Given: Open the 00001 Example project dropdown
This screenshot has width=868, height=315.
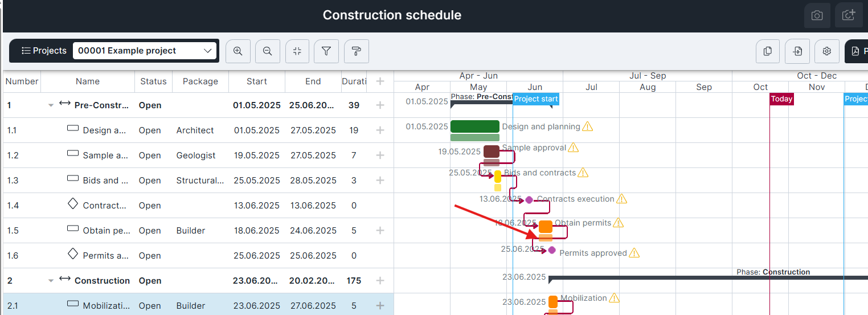Looking at the screenshot, I should 145,51.
